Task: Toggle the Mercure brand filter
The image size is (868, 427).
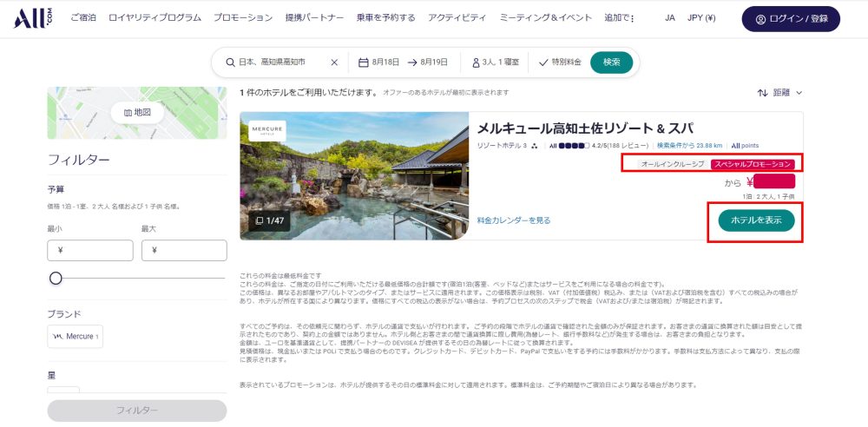Action: click(76, 336)
